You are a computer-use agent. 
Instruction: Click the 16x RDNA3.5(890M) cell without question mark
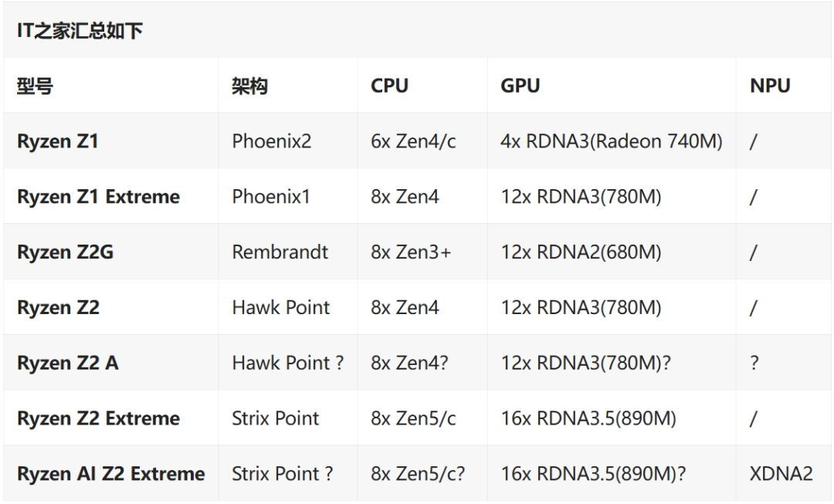[588, 418]
